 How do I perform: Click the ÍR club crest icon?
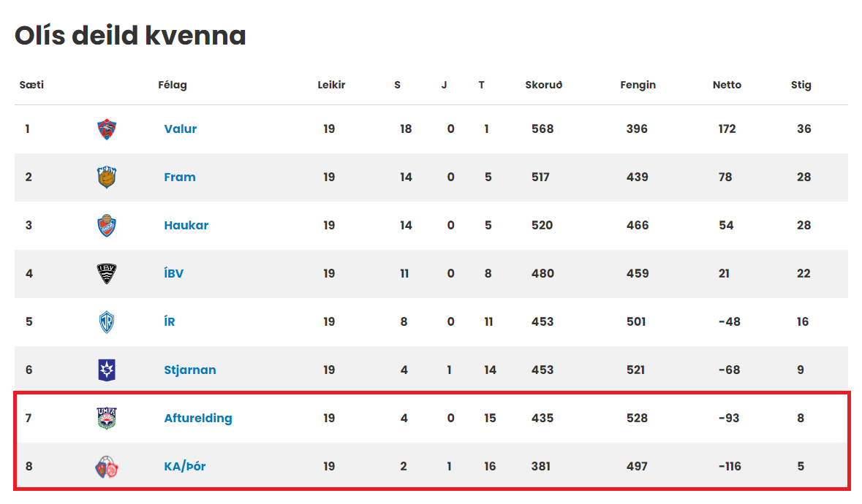[107, 321]
